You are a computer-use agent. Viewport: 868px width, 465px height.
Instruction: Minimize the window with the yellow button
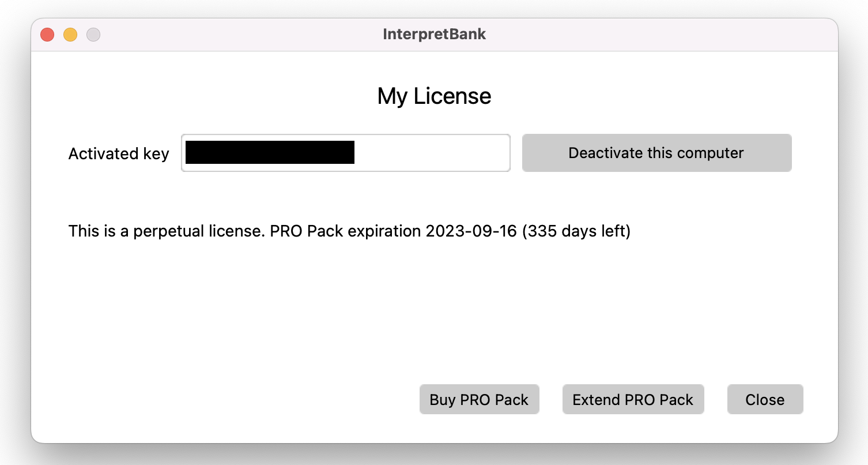click(70, 35)
